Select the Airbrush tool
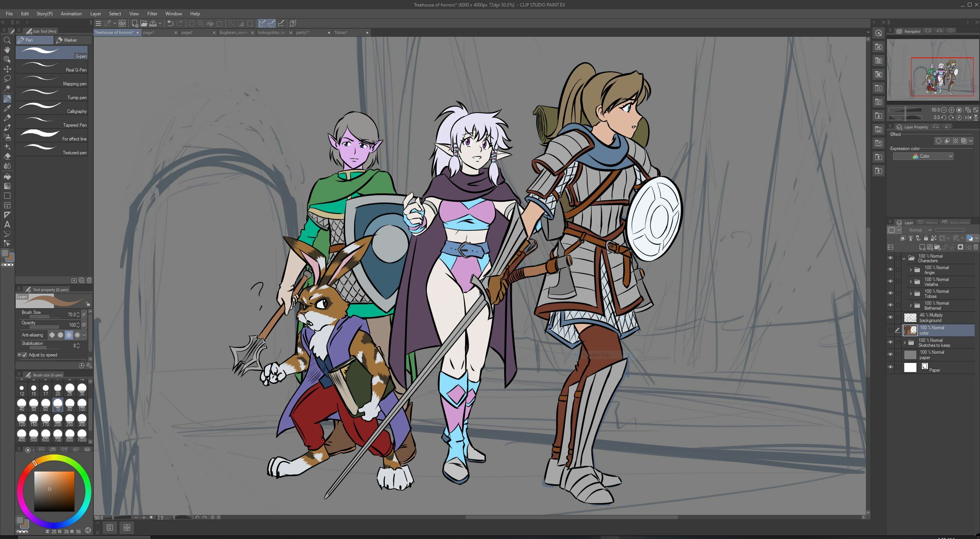The height and width of the screenshot is (539, 980). click(7, 137)
